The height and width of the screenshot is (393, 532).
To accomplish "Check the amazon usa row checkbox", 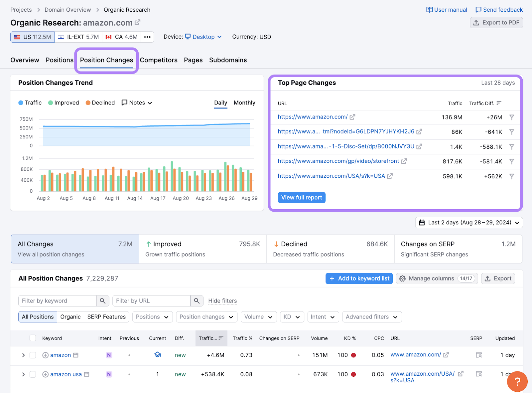I will point(33,374).
